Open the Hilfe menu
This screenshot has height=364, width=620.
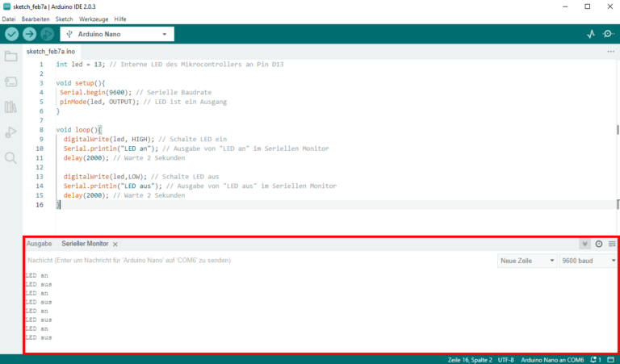point(120,19)
